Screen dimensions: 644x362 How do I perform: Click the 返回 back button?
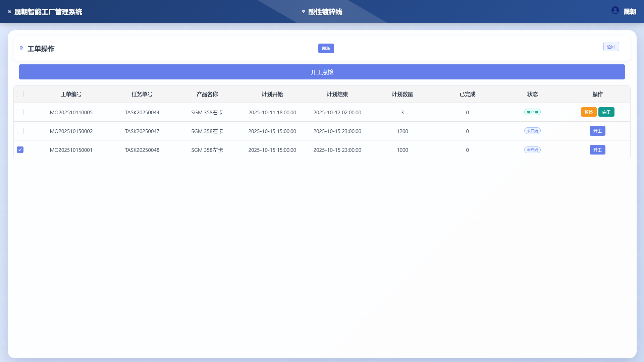click(611, 47)
